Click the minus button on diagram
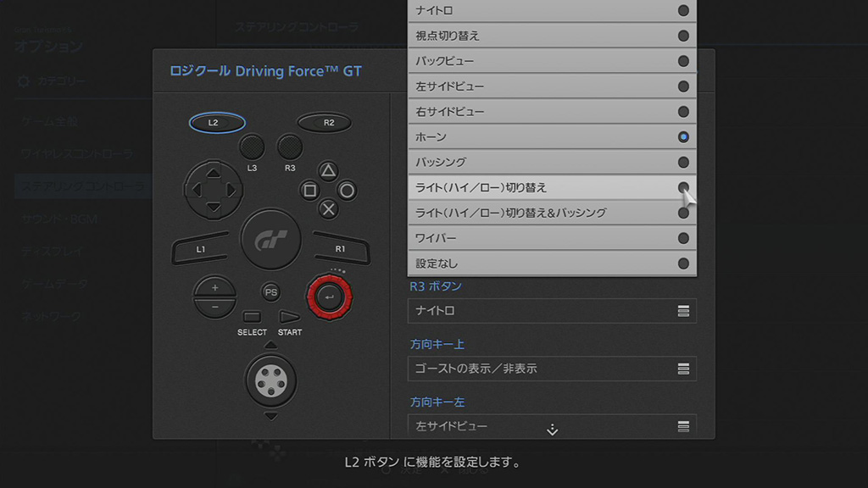The height and width of the screenshot is (488, 868). (214, 308)
